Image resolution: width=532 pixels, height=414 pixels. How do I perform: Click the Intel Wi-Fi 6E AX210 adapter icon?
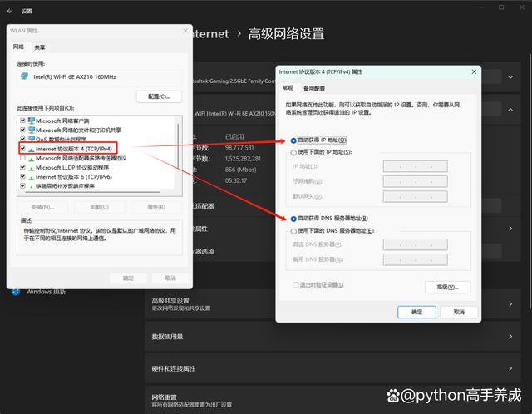coord(24,76)
